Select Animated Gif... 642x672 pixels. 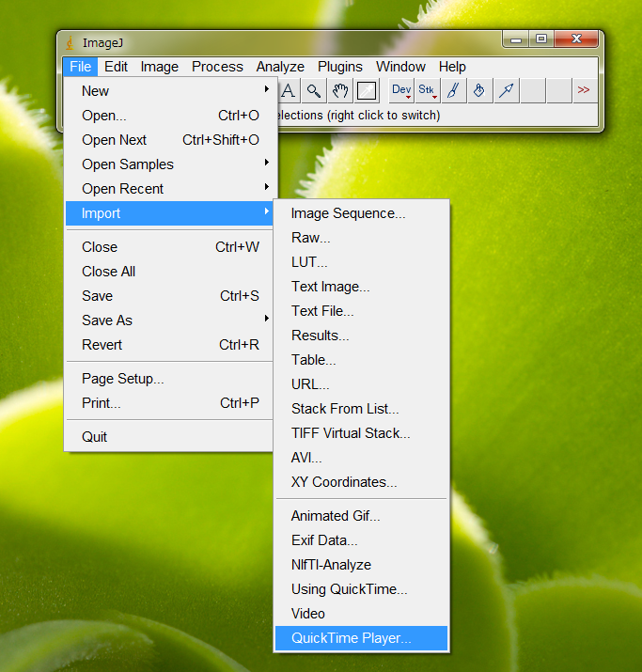(x=361, y=516)
